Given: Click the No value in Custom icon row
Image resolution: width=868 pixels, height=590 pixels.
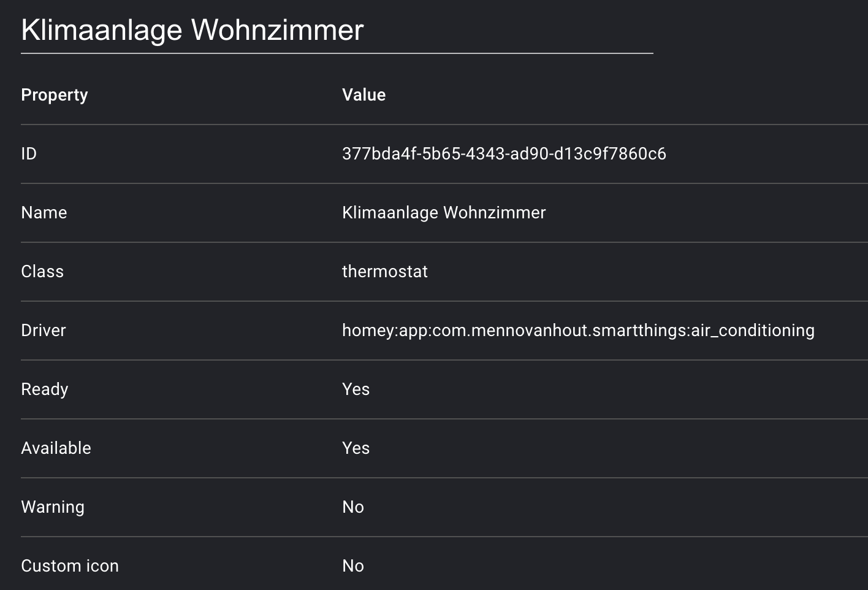Looking at the screenshot, I should [353, 566].
